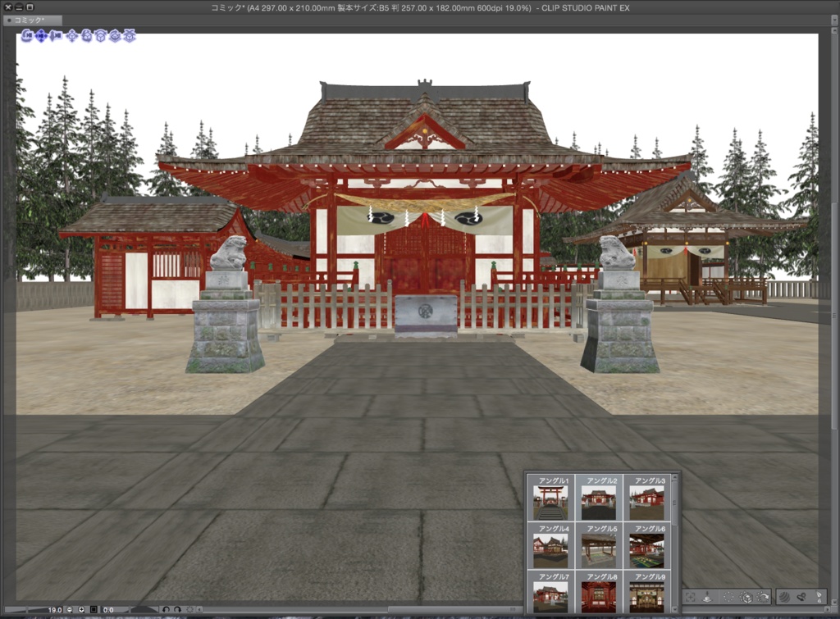Select the object 3D rotate tool
840x619 pixels.
[100, 36]
